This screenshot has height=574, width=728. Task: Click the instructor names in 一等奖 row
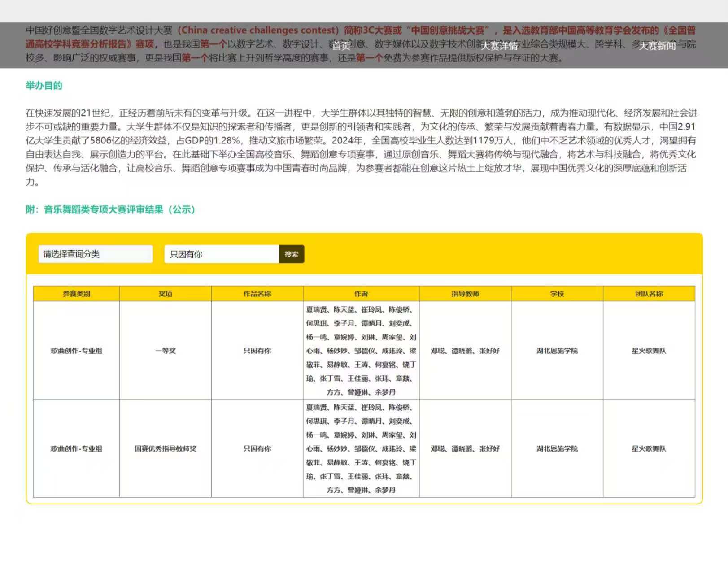[x=465, y=351]
